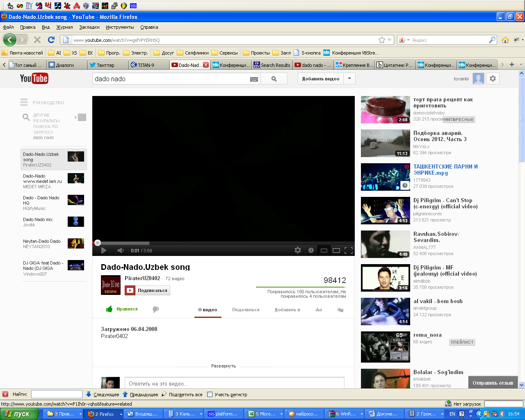Flag the video with report icon
Viewport: 525px width, 420px height.
click(340, 310)
